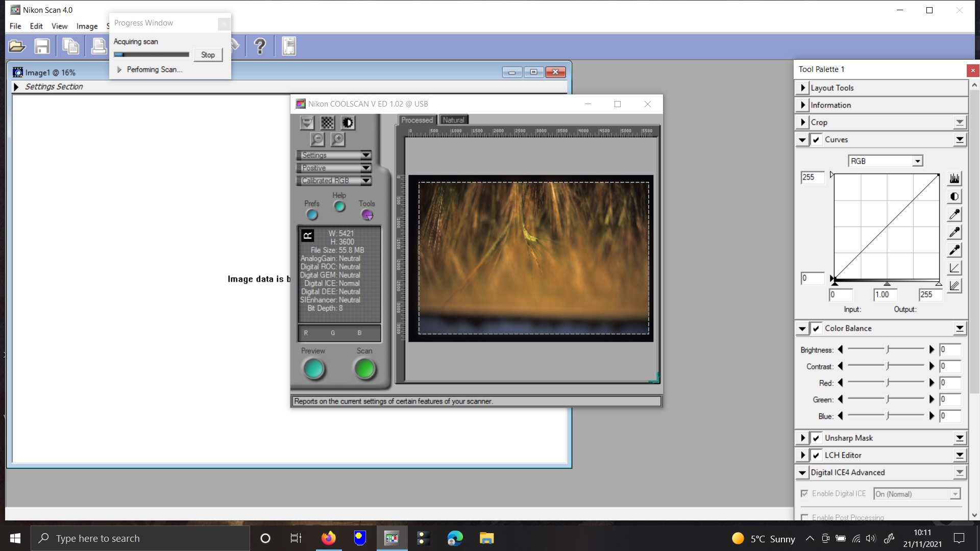The image size is (980, 551).
Task: Open the Positive film type dropdown
Action: (x=366, y=167)
